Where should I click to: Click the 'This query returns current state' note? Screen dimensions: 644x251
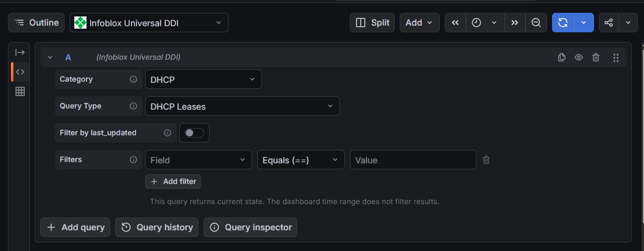click(x=294, y=202)
